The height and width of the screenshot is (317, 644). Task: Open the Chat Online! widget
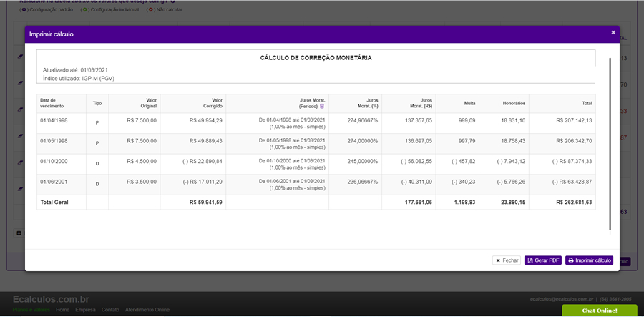coord(600,311)
